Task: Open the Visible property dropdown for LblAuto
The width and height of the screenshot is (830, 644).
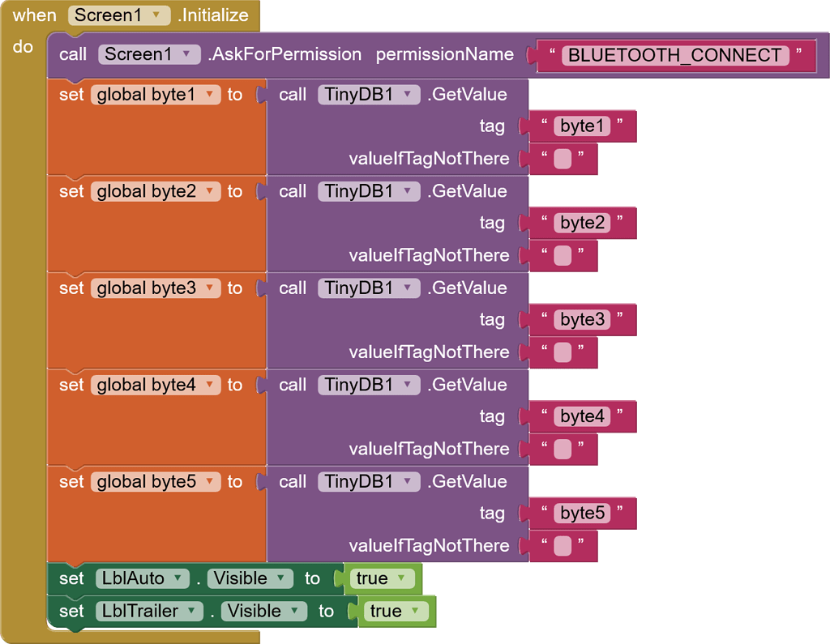Action: point(280,578)
